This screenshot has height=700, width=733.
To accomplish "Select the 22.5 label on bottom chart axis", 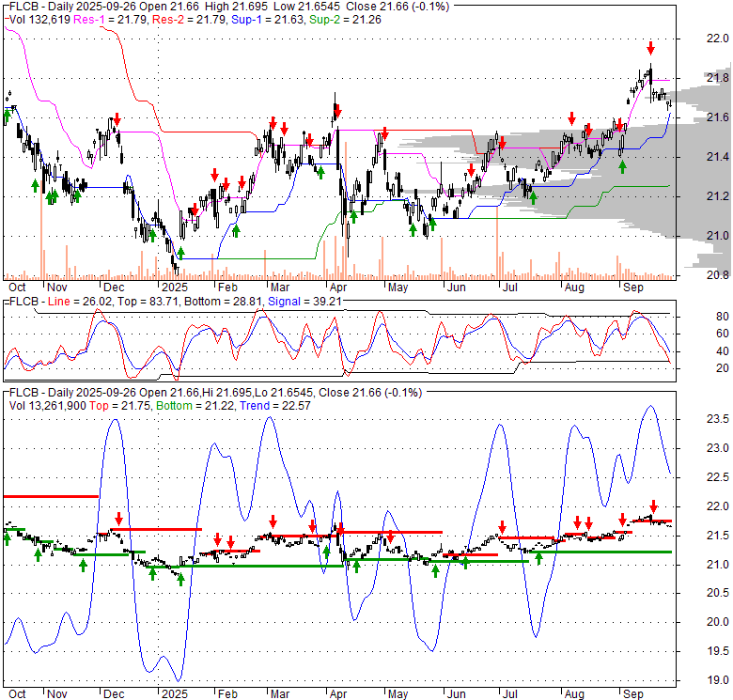I will pyautogui.click(x=717, y=477).
